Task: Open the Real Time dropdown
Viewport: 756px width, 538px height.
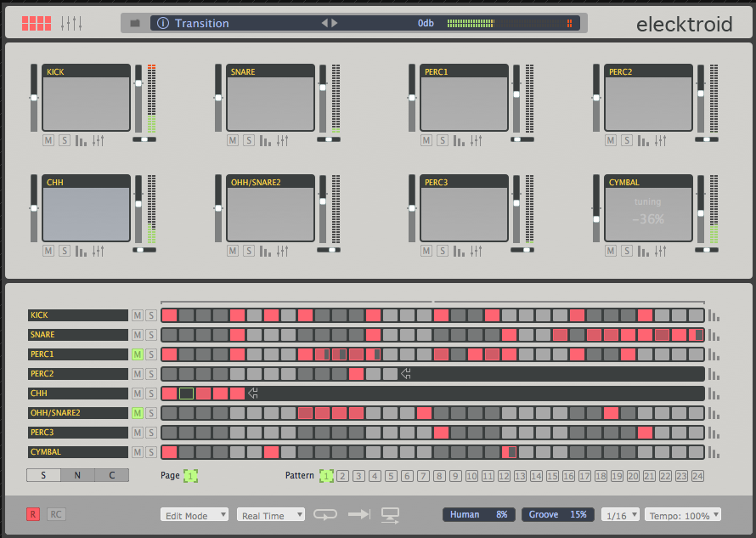Action: tap(270, 515)
